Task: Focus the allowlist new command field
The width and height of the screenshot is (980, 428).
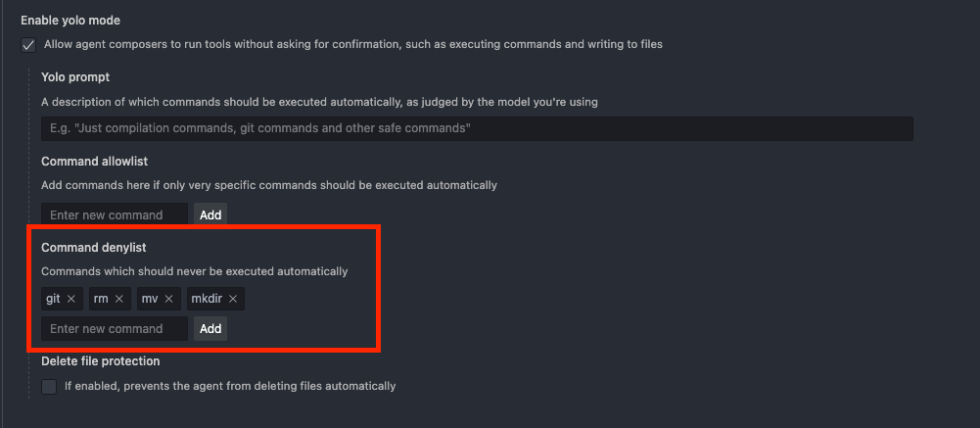Action: point(115,214)
